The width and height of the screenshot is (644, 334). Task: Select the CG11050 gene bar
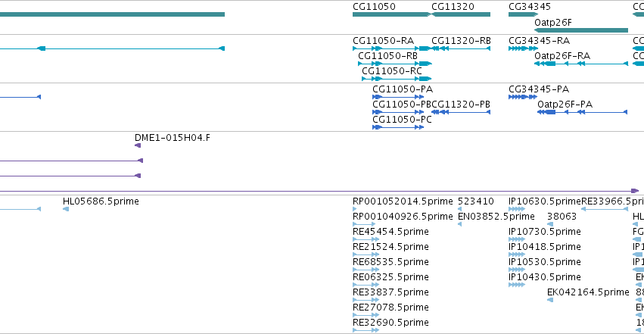[391, 14]
